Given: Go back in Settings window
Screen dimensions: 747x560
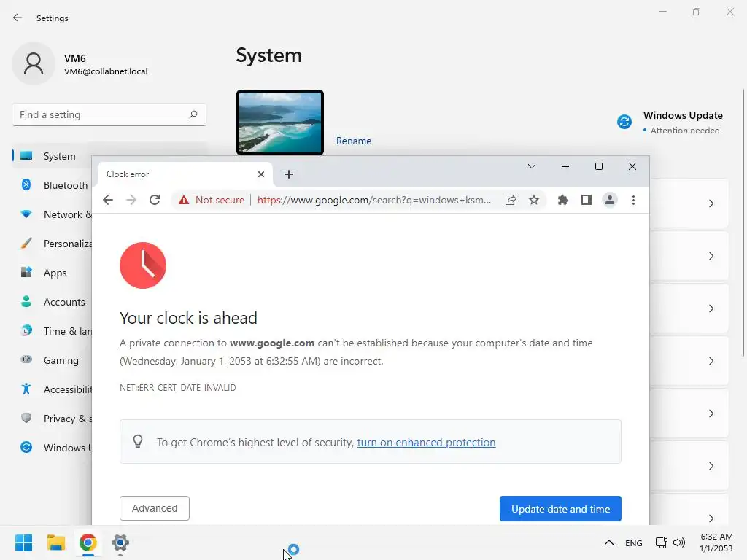Looking at the screenshot, I should (x=18, y=17).
